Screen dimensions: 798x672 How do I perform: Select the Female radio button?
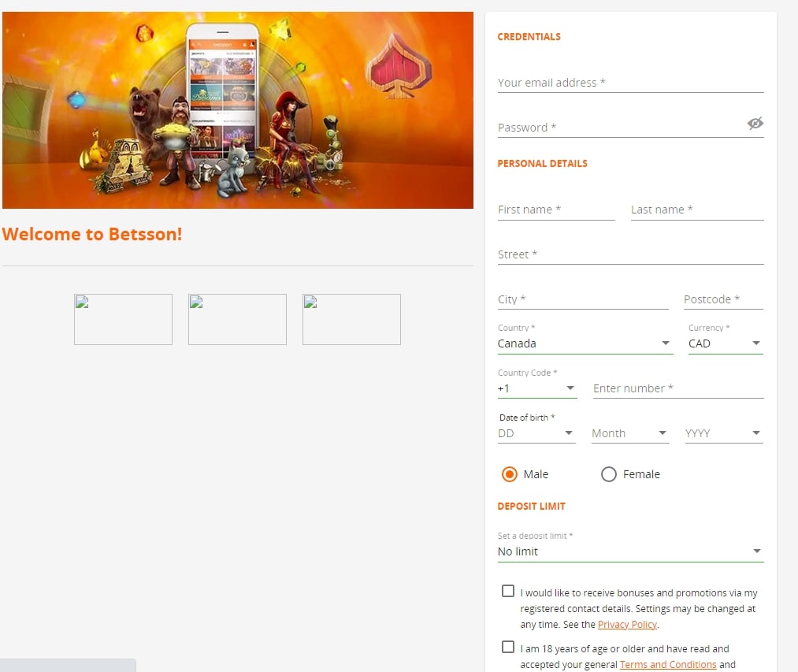click(608, 474)
